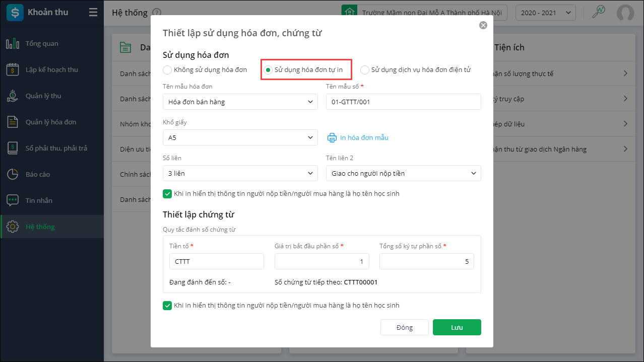Toggle the invoice student name display checkbox
Viewport: 644px width, 362px height.
tap(167, 193)
